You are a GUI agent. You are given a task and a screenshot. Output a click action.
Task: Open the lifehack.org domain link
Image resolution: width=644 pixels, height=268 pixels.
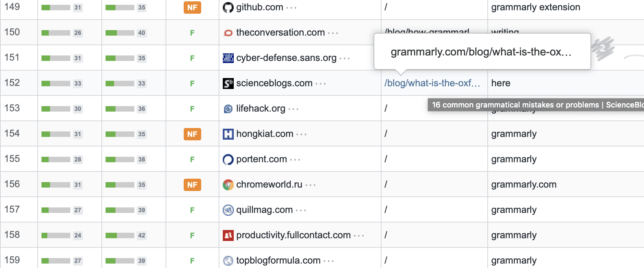[261, 109]
